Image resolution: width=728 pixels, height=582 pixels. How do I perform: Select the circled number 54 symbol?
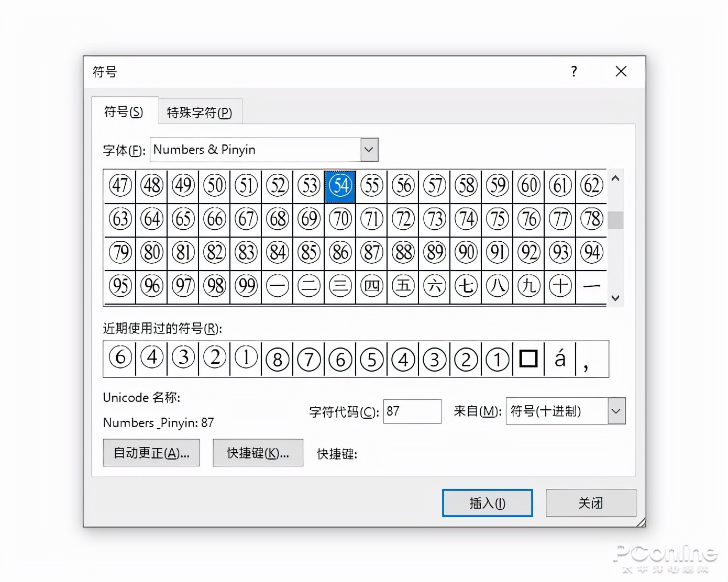click(339, 186)
